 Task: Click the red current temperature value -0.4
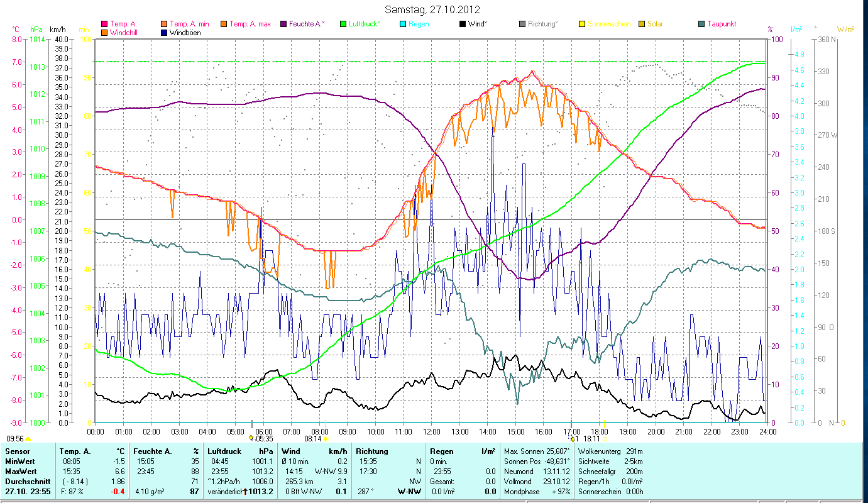click(x=118, y=492)
